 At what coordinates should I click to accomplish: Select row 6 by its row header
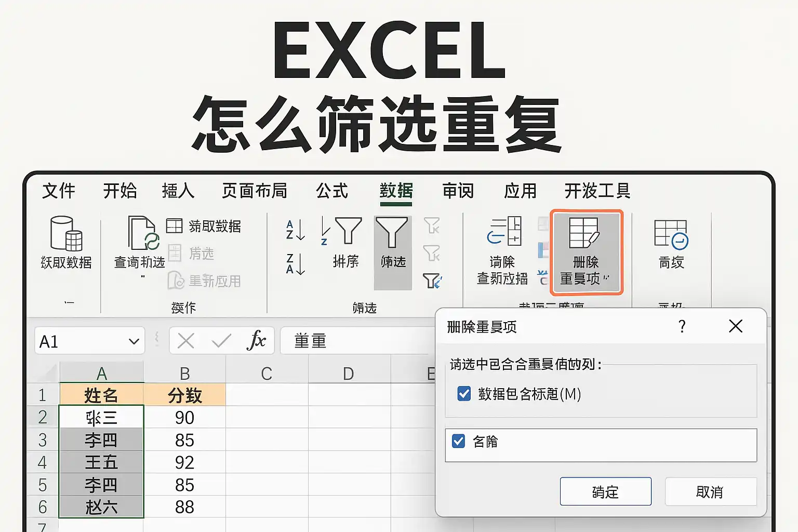[x=43, y=507]
